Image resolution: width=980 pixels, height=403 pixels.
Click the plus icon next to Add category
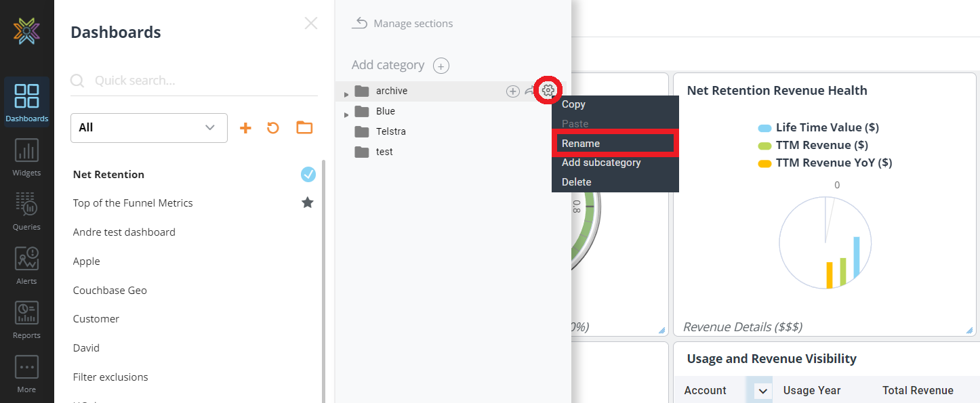pyautogui.click(x=441, y=66)
